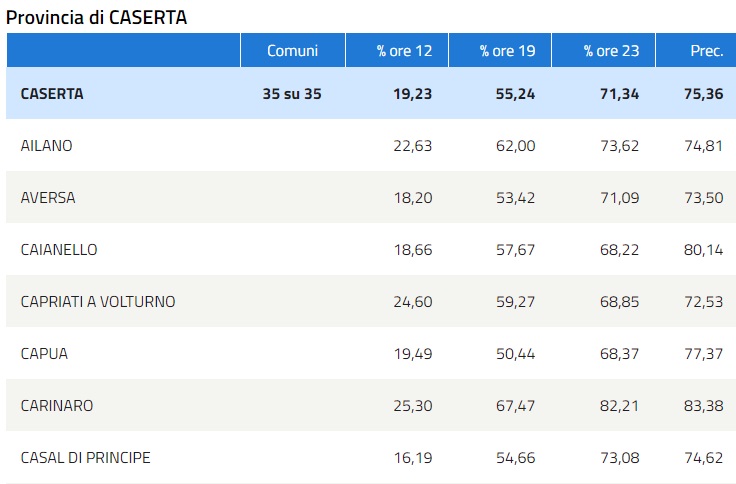Select the 82,21 value in the CARINARO row
This screenshot has height=484, width=736.
click(x=619, y=406)
